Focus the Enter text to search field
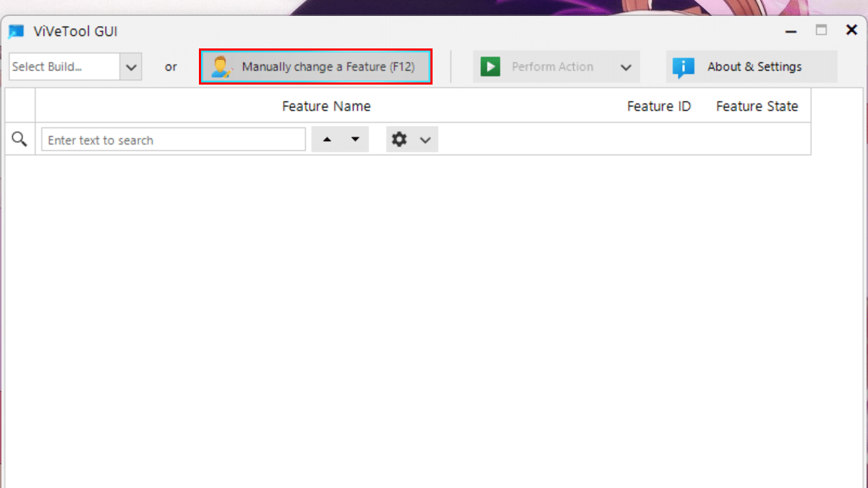The width and height of the screenshot is (868, 488). pos(174,140)
